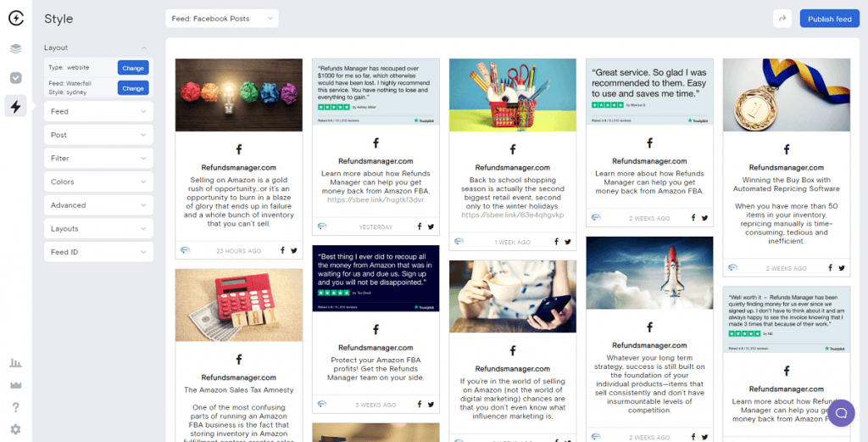
Task: Click the lightning bolt logo in the sidebar top
Action: tap(16, 19)
